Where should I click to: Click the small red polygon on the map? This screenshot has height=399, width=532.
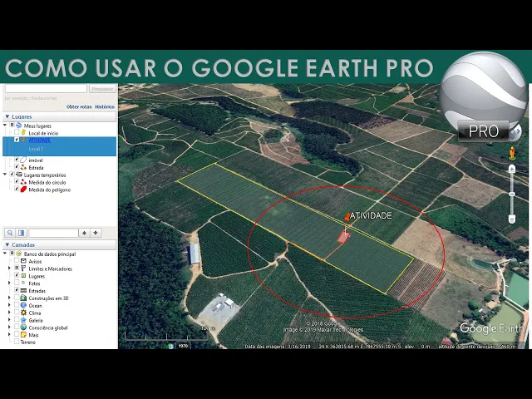pyautogui.click(x=343, y=238)
